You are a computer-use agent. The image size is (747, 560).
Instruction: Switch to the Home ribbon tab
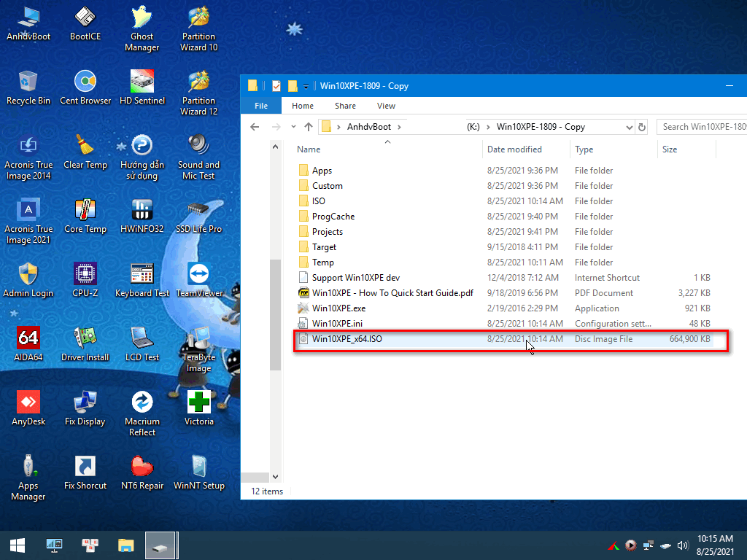(303, 106)
